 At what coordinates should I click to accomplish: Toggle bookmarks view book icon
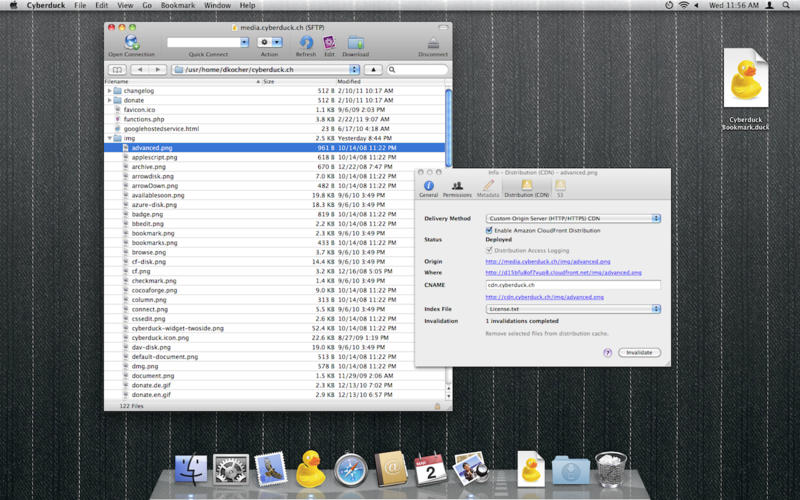117,70
